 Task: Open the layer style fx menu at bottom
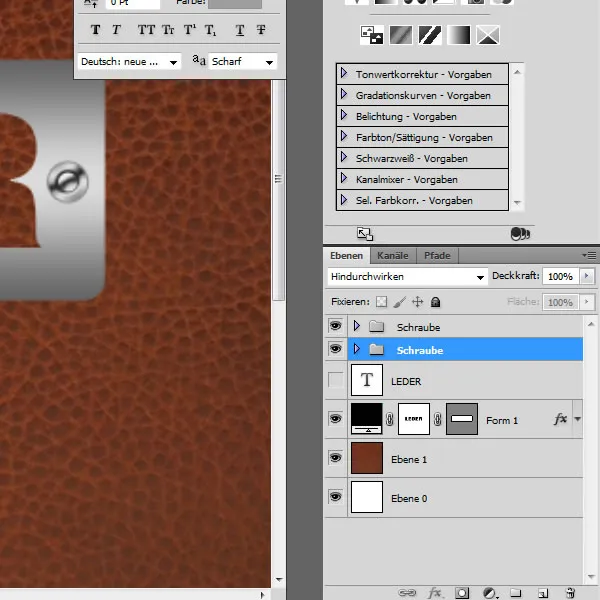(435, 592)
